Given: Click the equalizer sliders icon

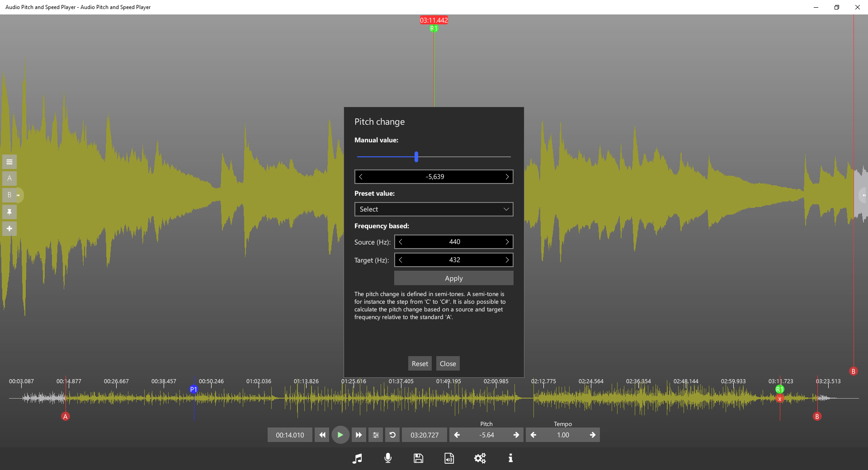Looking at the screenshot, I should pos(376,435).
